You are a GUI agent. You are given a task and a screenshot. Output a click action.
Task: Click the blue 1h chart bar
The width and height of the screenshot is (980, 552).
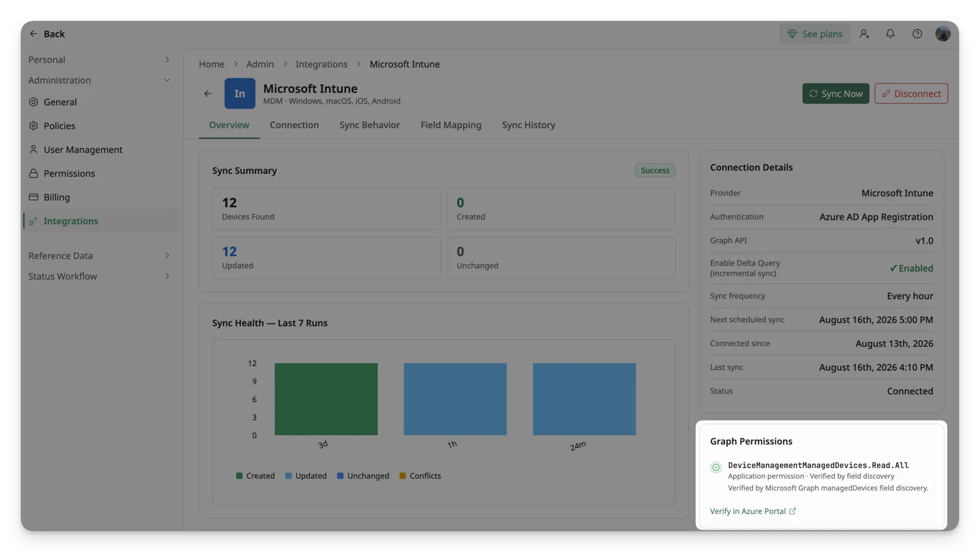(455, 399)
